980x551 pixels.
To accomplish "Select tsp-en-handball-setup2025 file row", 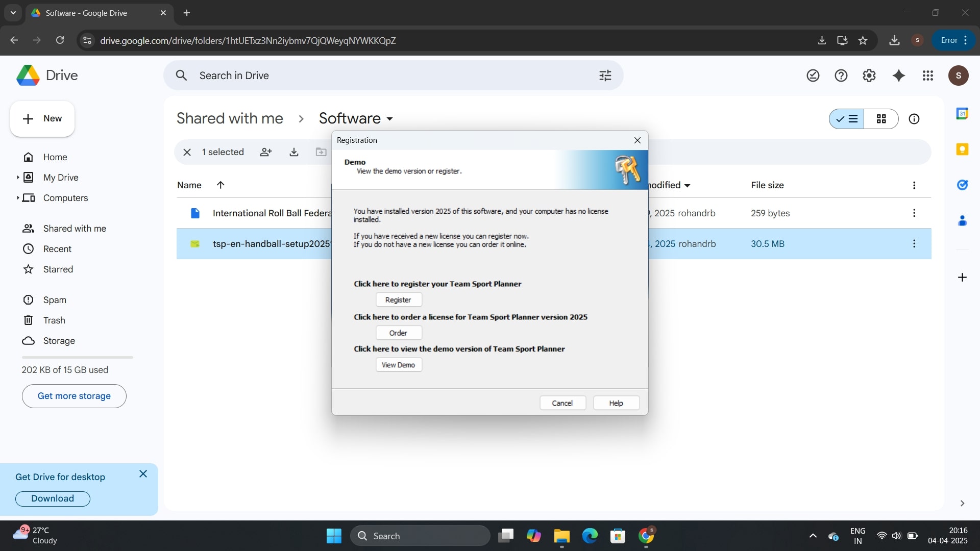I will pyautogui.click(x=554, y=244).
